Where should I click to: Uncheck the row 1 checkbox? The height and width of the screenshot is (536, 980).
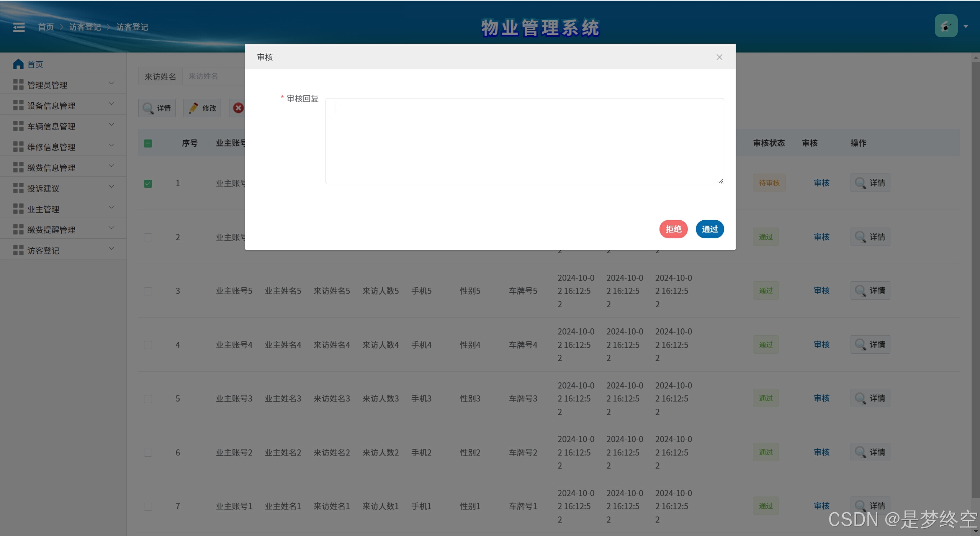tap(148, 184)
